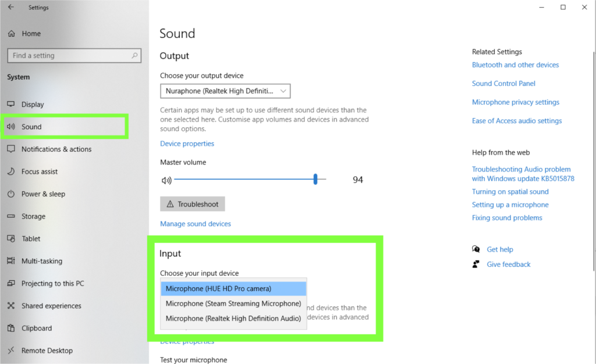Click the Display monitor icon

point(11,104)
